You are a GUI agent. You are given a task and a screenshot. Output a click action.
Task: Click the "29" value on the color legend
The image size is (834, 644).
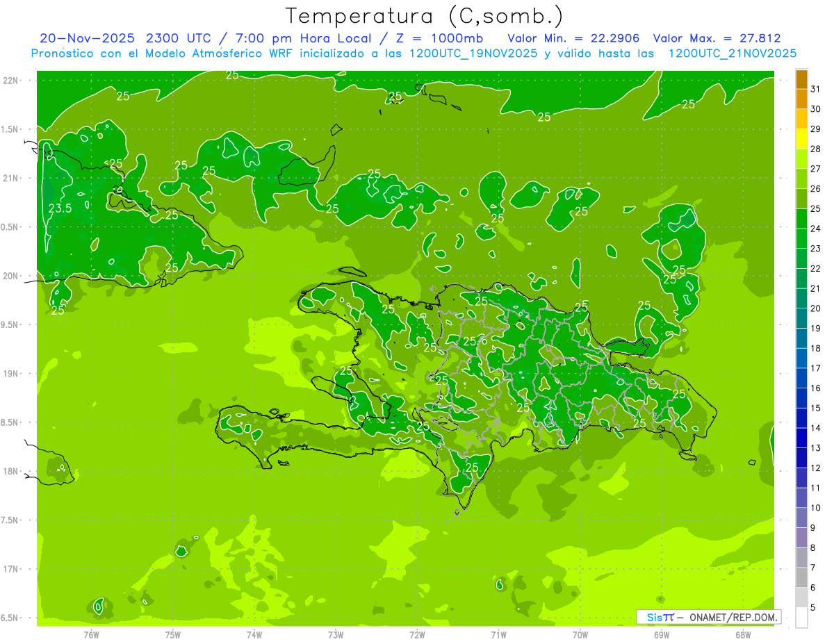tap(815, 129)
